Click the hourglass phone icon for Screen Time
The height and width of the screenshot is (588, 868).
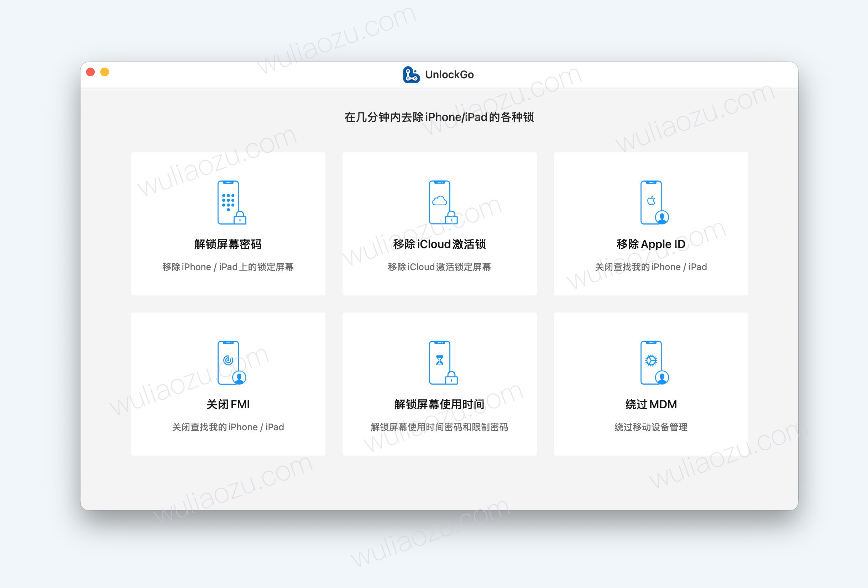tap(443, 362)
